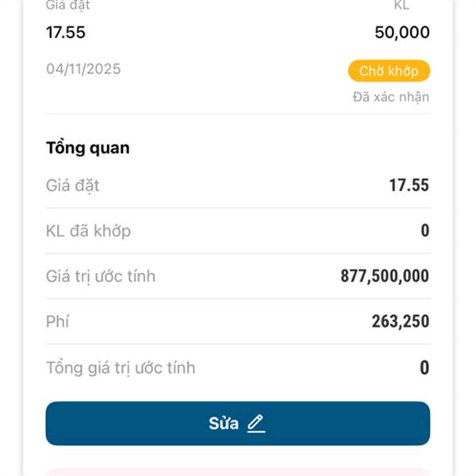Viewport: 476px width, 476px height.
Task: Click the Sửa edit button
Action: (237, 424)
